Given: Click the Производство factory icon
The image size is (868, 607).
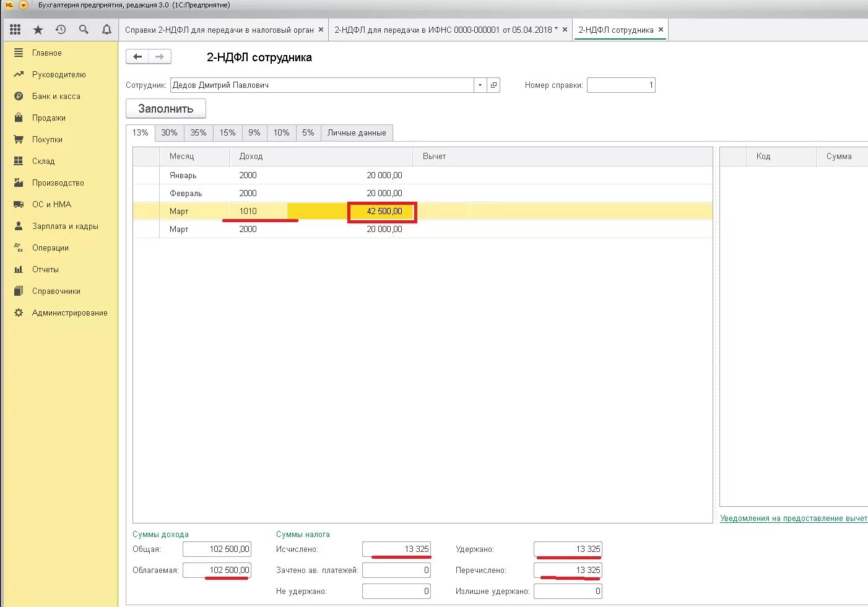Looking at the screenshot, I should pyautogui.click(x=19, y=183).
